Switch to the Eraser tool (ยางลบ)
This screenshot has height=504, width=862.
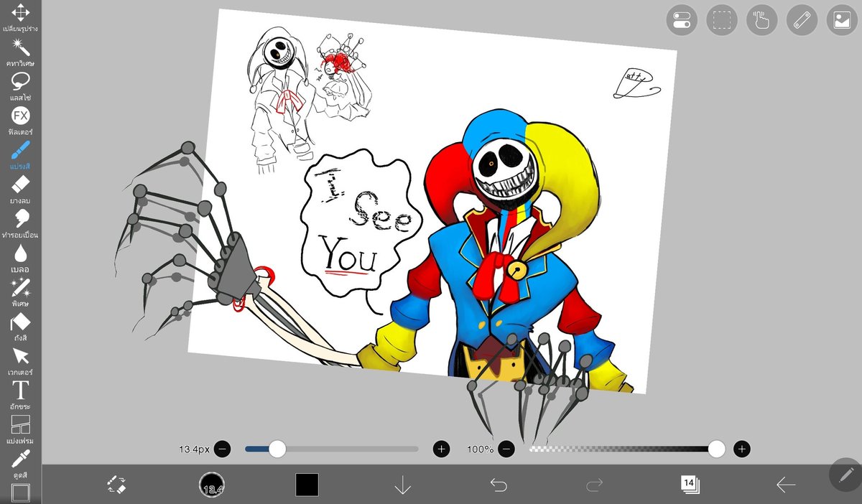(x=20, y=190)
